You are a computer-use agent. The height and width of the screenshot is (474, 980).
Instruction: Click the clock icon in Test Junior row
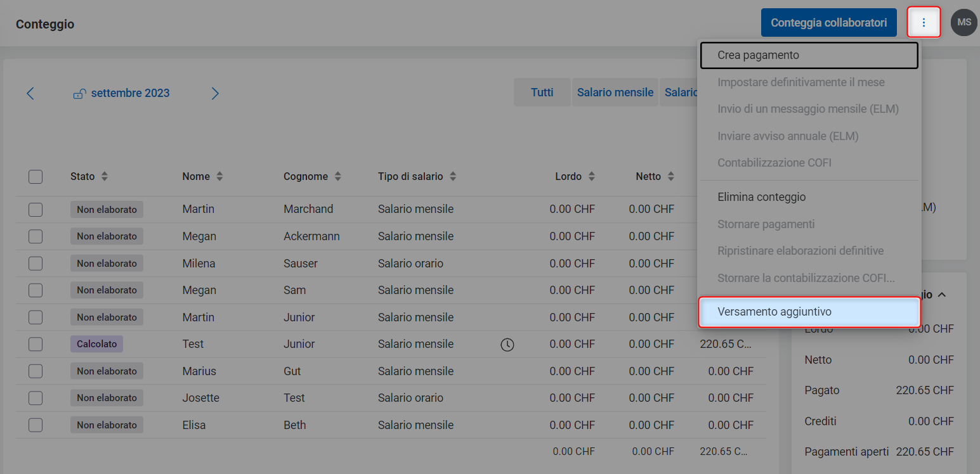(507, 345)
